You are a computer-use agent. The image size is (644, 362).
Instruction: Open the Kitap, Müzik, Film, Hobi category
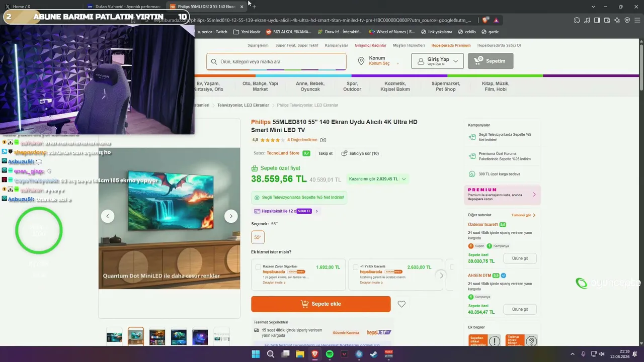tap(496, 86)
